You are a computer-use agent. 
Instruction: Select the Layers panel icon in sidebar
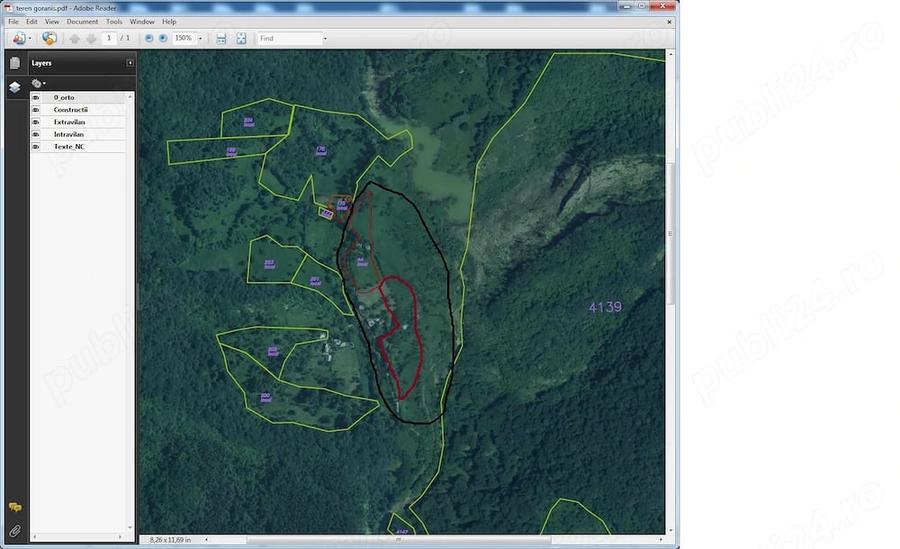[x=15, y=87]
